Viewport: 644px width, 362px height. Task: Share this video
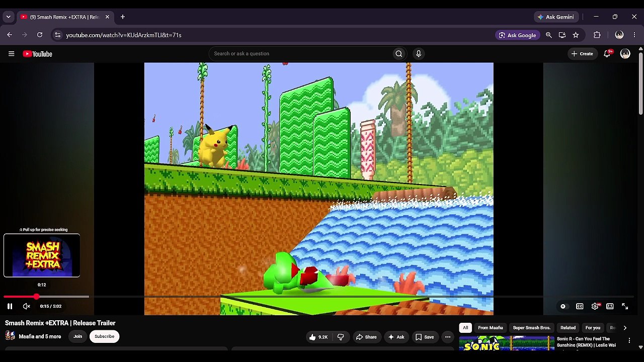pyautogui.click(x=366, y=337)
